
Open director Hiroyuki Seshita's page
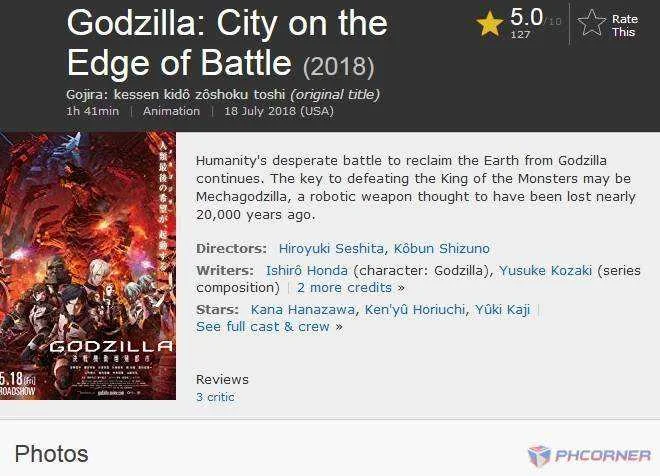tap(331, 248)
